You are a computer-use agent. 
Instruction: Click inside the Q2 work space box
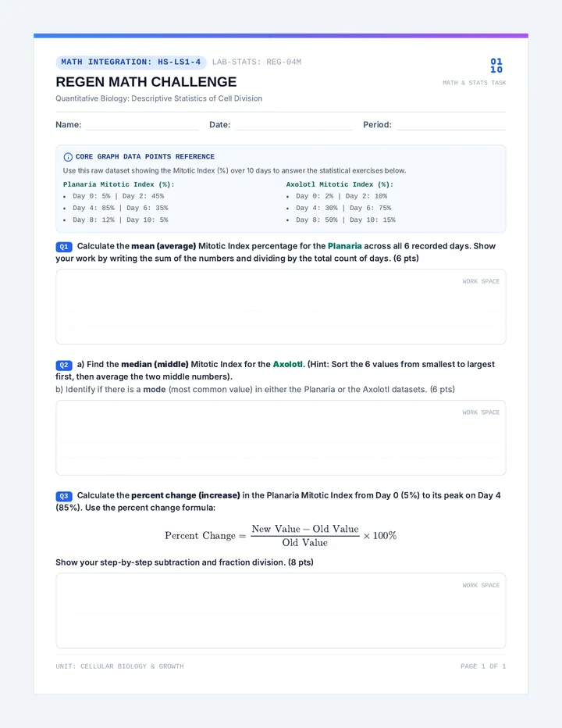click(281, 438)
